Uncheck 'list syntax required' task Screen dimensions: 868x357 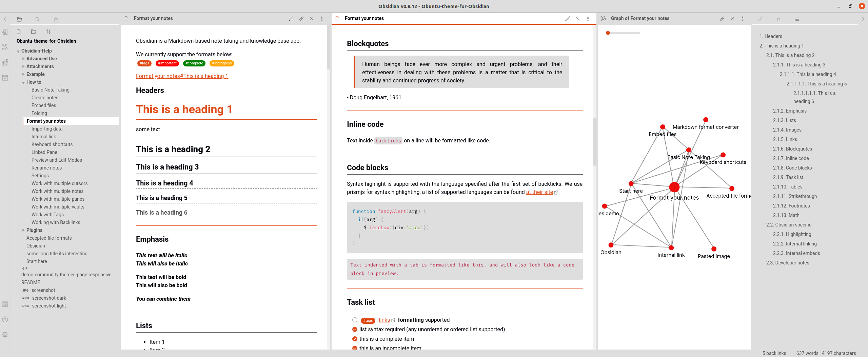click(355, 329)
